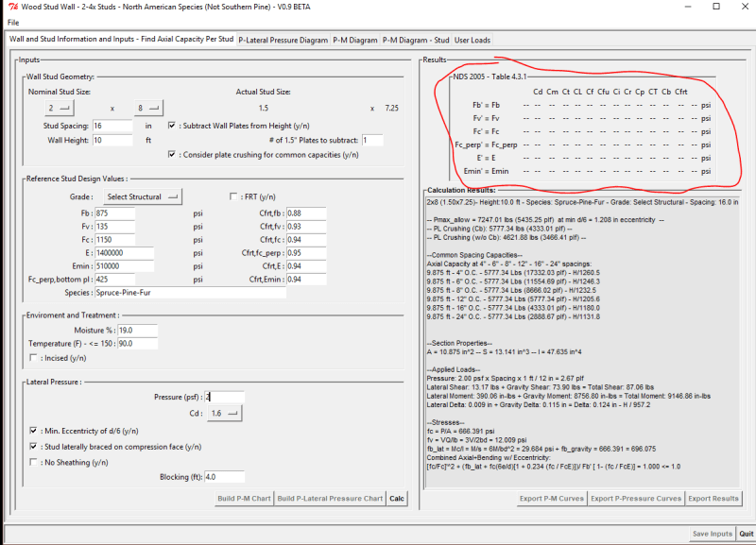Image resolution: width=756 pixels, height=545 pixels.
Task: Click the Build P-M Chart button
Action: pos(244,499)
